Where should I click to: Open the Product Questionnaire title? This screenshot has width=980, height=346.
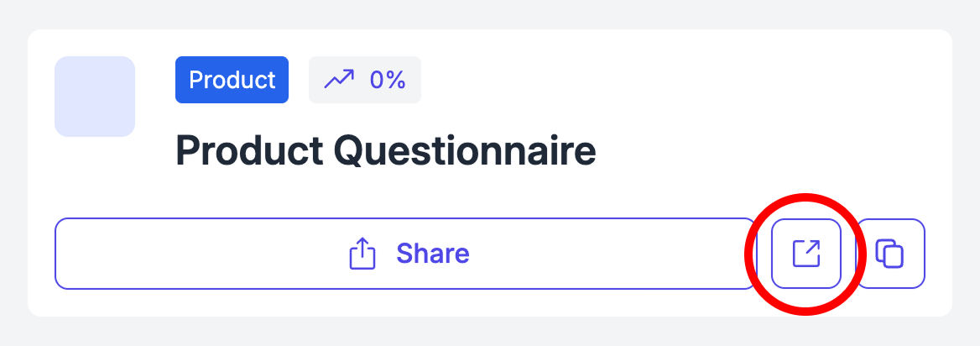(x=385, y=151)
